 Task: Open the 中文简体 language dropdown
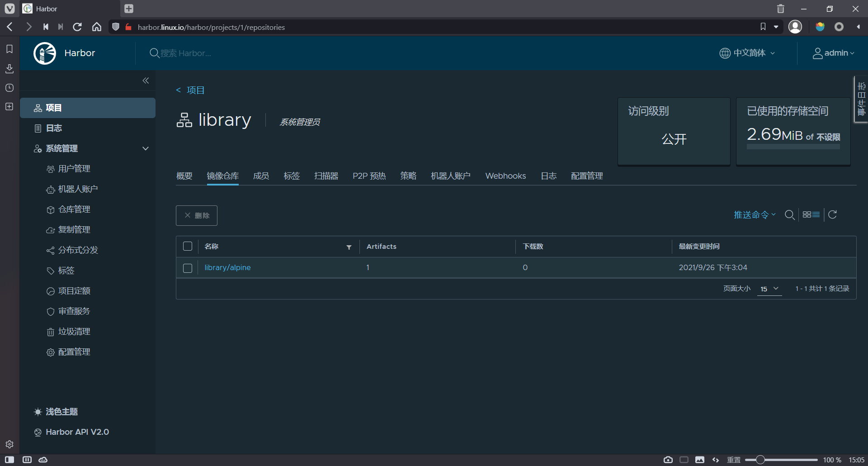pos(747,53)
